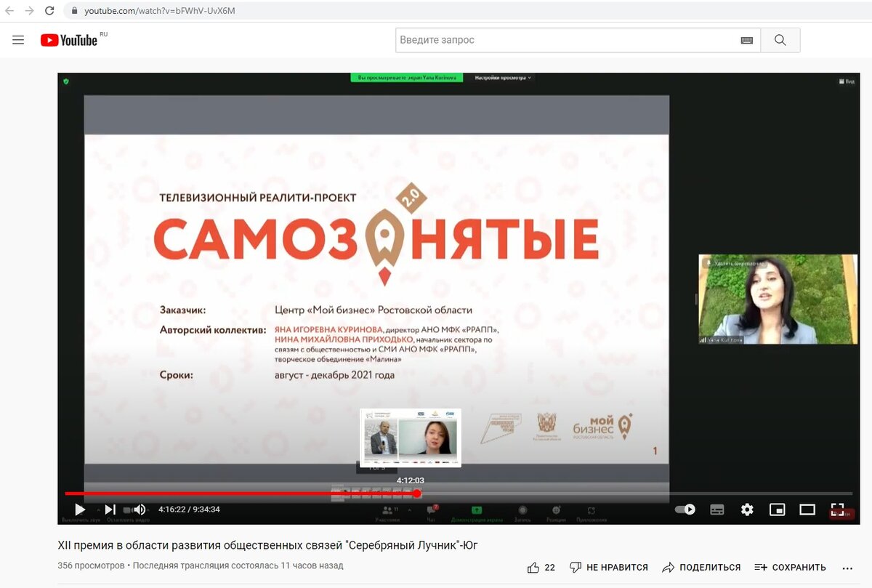The image size is (872, 588).
Task: Click the seek preview thumbnail above the timeline
Action: coord(411,438)
